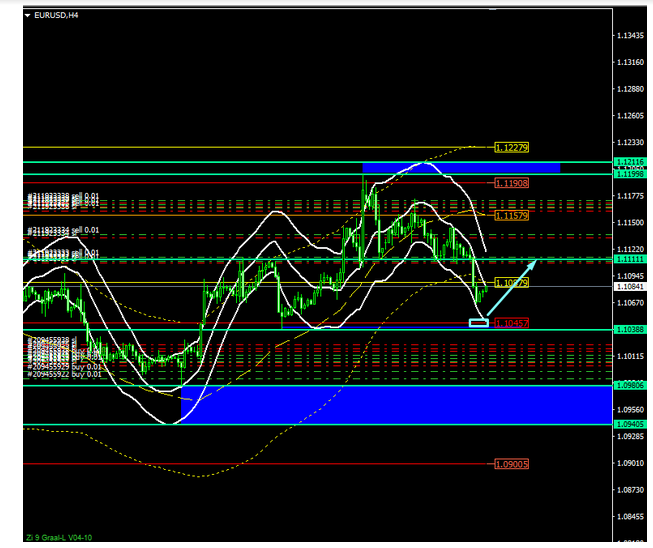Click the small cyan rectangle marker

[x=478, y=322]
